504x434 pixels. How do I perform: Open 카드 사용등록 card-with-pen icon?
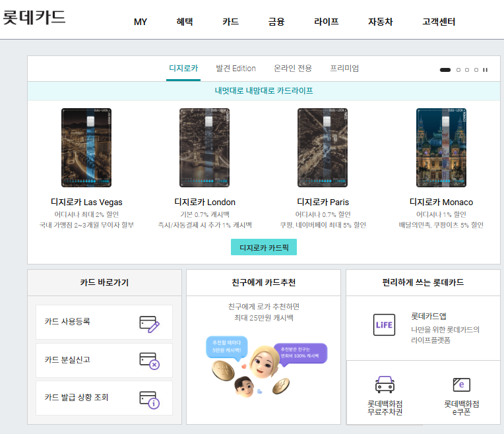(149, 323)
